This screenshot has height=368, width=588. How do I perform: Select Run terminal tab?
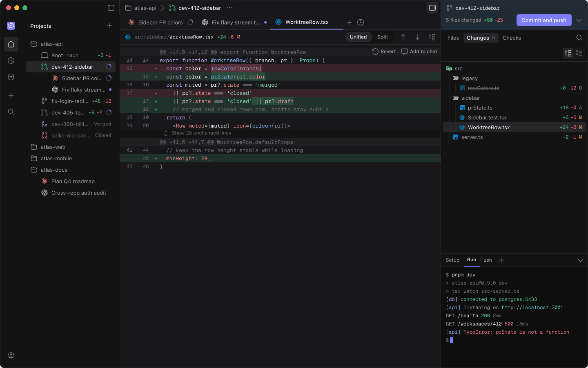[x=472, y=260]
